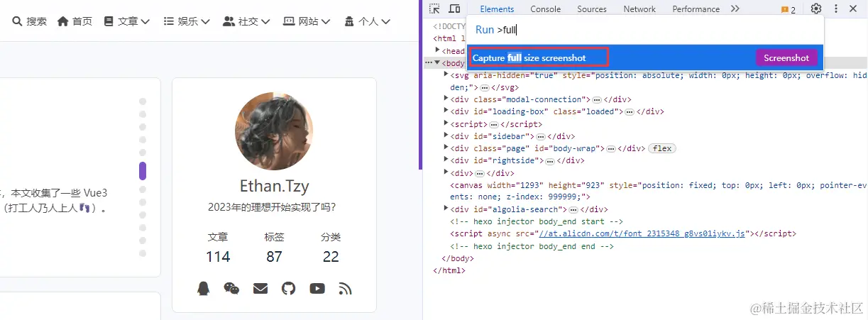Screen dimensions: 868x320
Task: Switch to the Elements tab
Action: [497, 9]
